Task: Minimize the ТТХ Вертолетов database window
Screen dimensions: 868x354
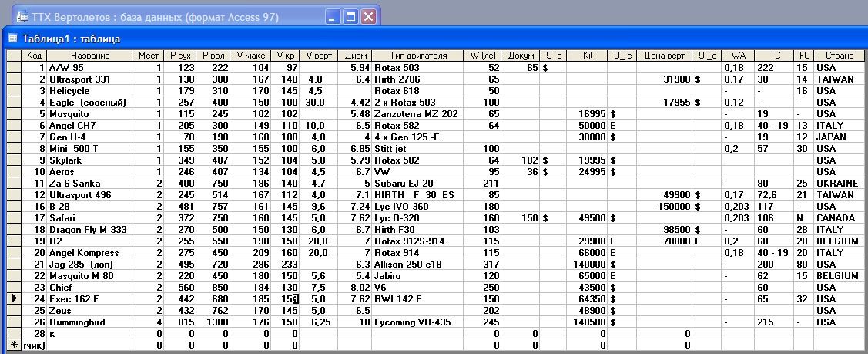Action: (x=333, y=16)
